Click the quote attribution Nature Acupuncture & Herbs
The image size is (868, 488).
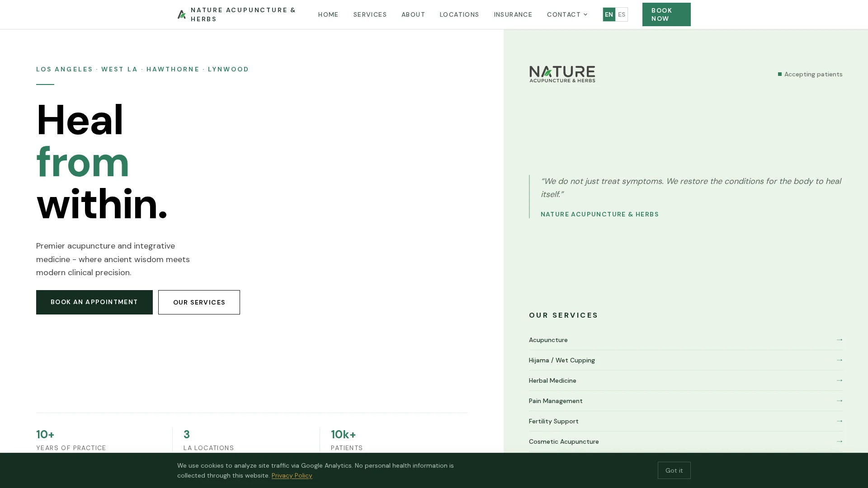[599, 214]
